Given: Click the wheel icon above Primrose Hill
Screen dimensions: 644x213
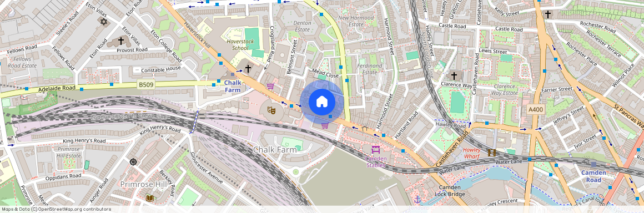Looking at the screenshot, I should [133, 162].
